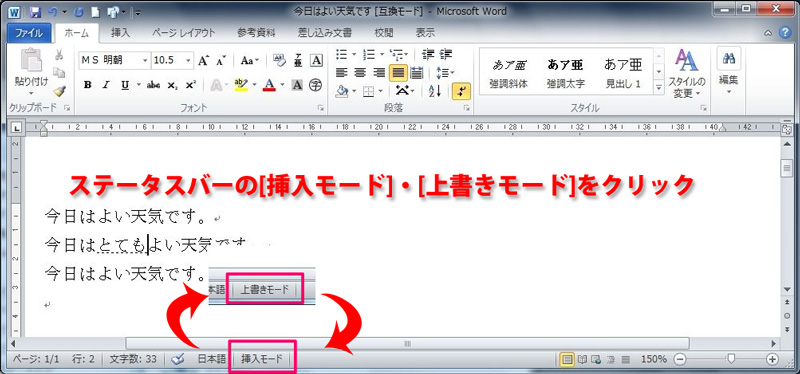Open Word Help question mark icon
The image size is (800, 374).
(x=785, y=33)
